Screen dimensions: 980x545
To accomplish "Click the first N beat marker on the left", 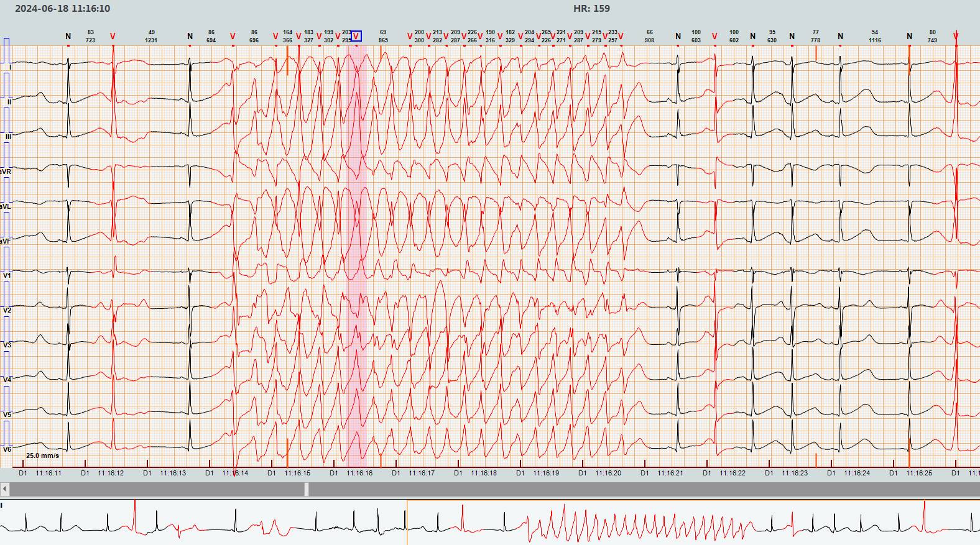I will (x=68, y=37).
